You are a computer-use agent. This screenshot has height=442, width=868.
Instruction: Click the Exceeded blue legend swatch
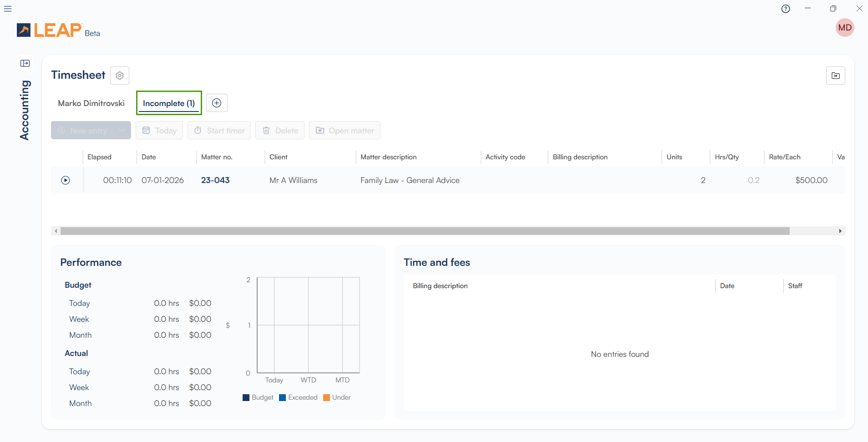coord(282,398)
